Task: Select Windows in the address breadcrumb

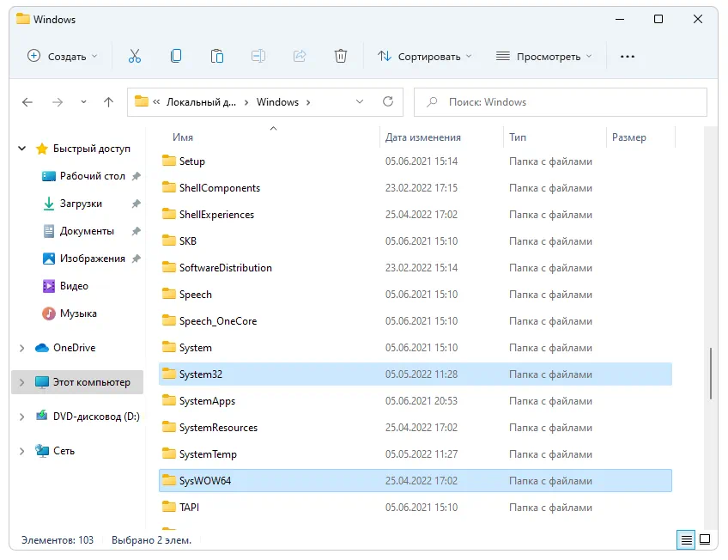Action: pyautogui.click(x=277, y=101)
